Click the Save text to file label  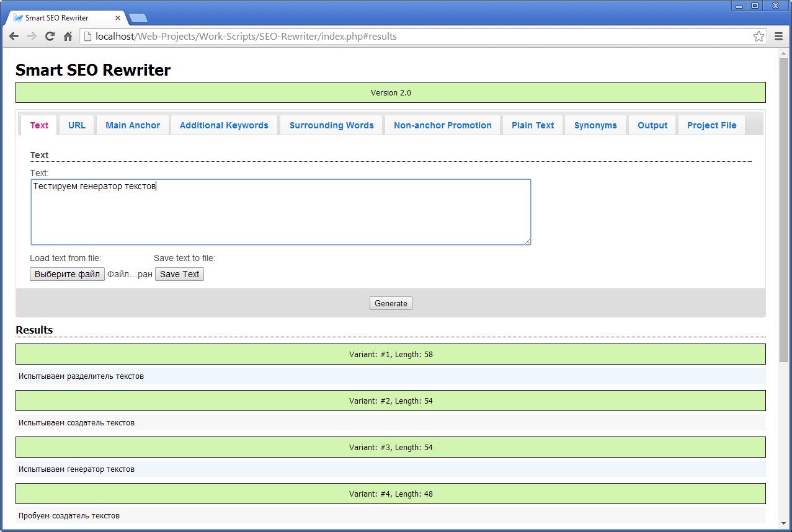(x=184, y=258)
